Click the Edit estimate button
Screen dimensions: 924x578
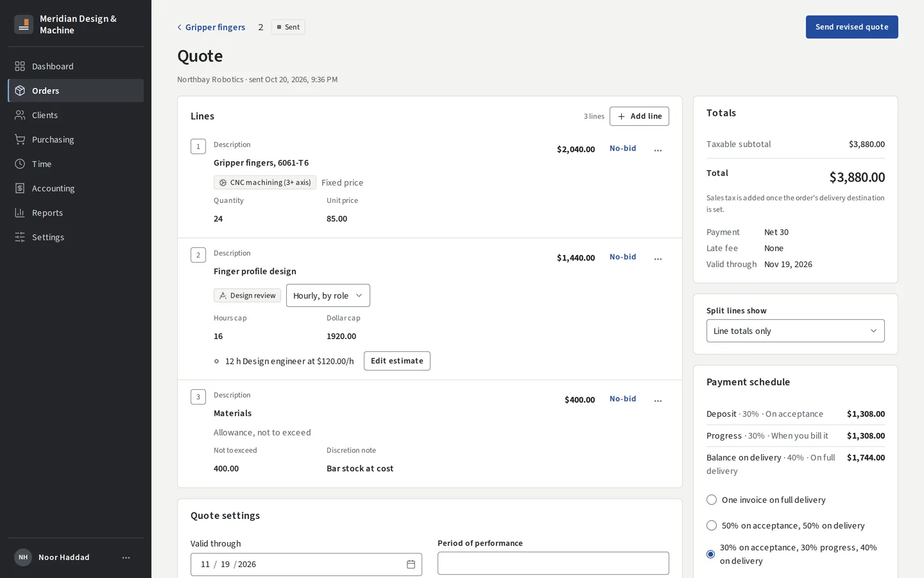397,361
